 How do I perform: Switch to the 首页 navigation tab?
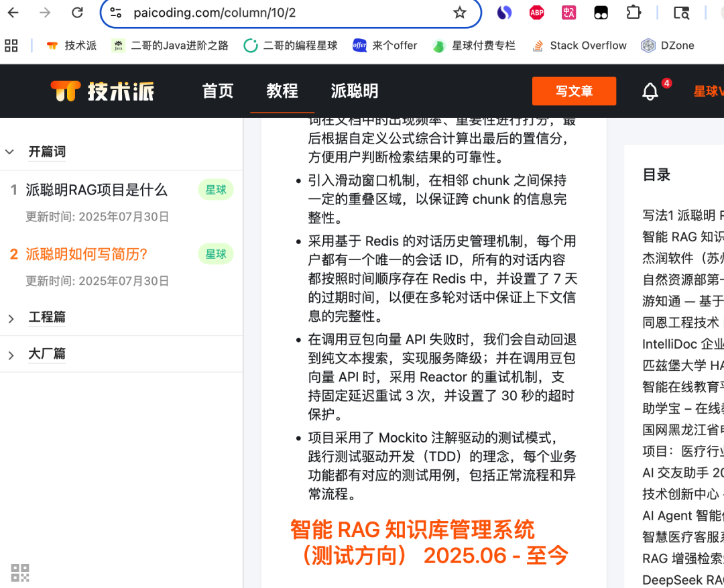(x=217, y=91)
